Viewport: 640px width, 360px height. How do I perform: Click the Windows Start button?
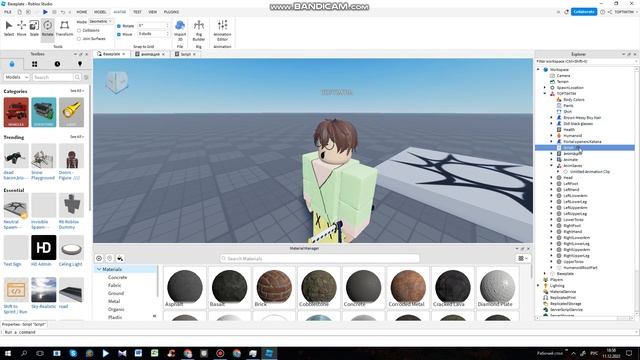point(8,353)
